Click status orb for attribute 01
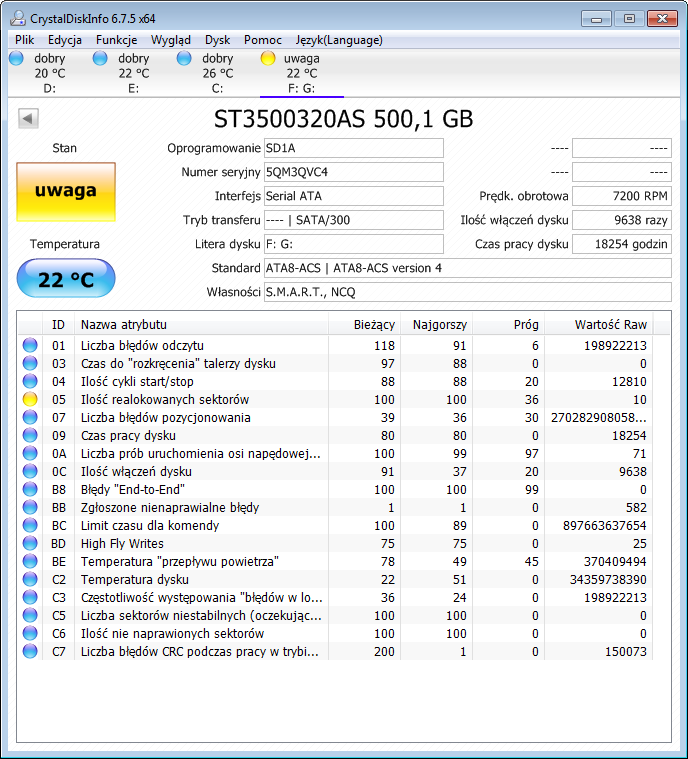688x759 pixels. pos(30,345)
